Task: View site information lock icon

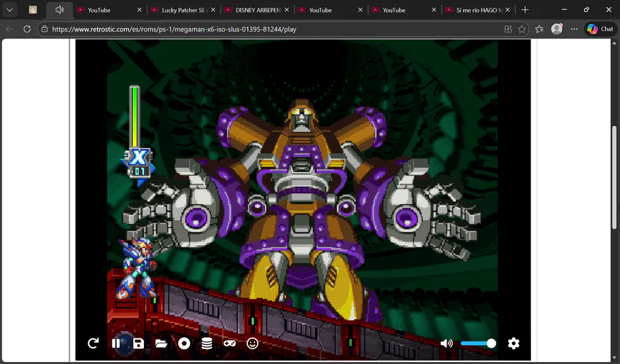Action: [45, 29]
